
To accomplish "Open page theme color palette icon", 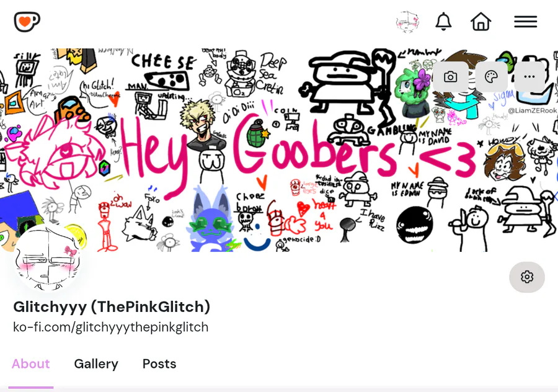I will pos(492,76).
